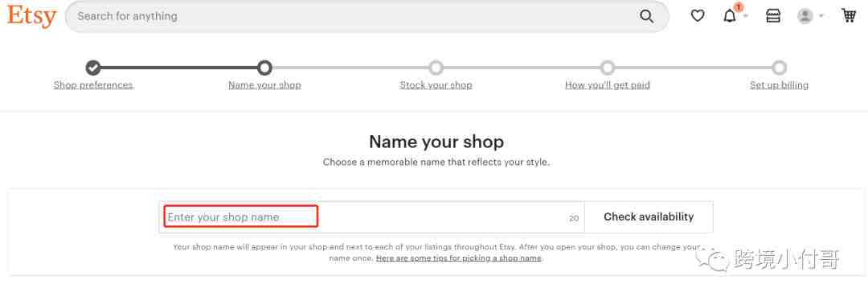This screenshot has width=868, height=297.
Task: Open Set up billing step
Action: [779, 85]
